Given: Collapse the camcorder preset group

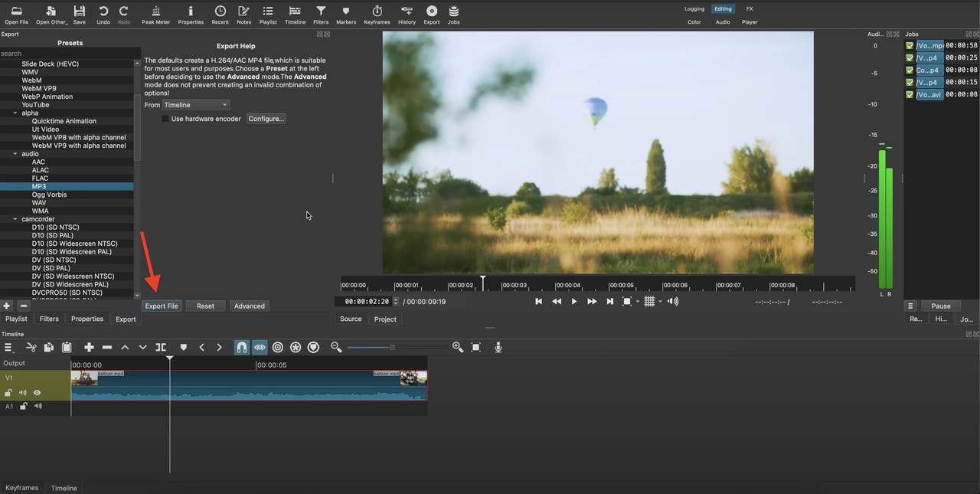Looking at the screenshot, I should point(15,219).
